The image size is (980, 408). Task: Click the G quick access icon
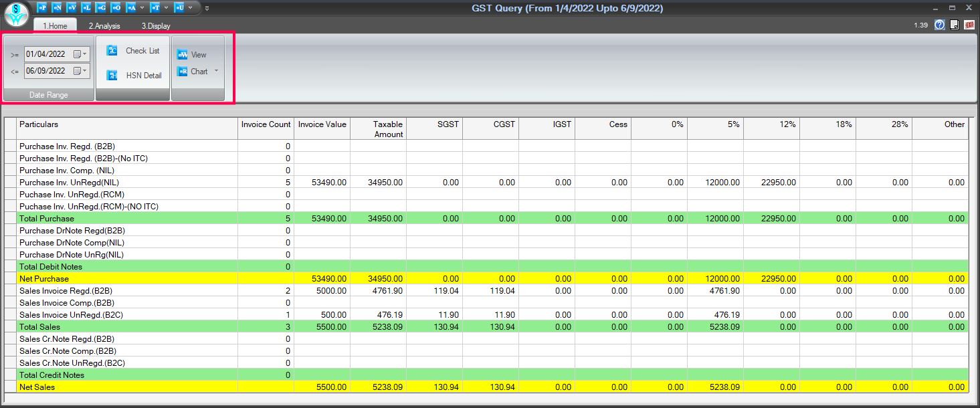coord(101,7)
